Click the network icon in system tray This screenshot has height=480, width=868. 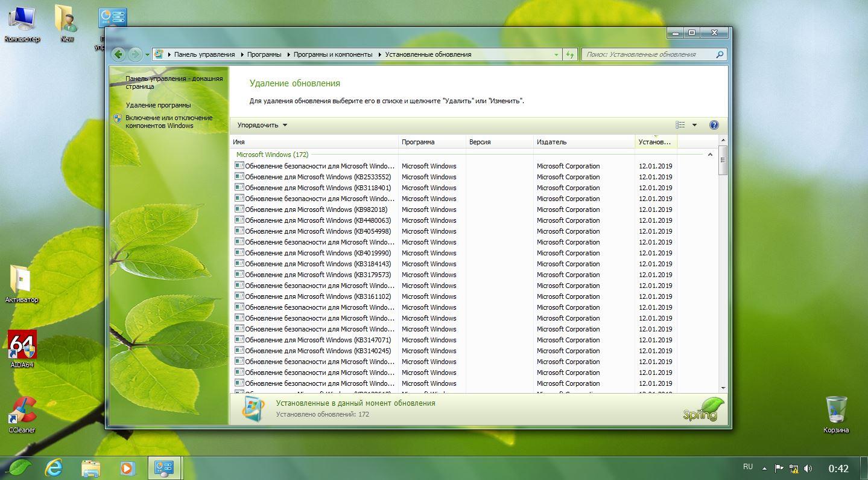794,468
